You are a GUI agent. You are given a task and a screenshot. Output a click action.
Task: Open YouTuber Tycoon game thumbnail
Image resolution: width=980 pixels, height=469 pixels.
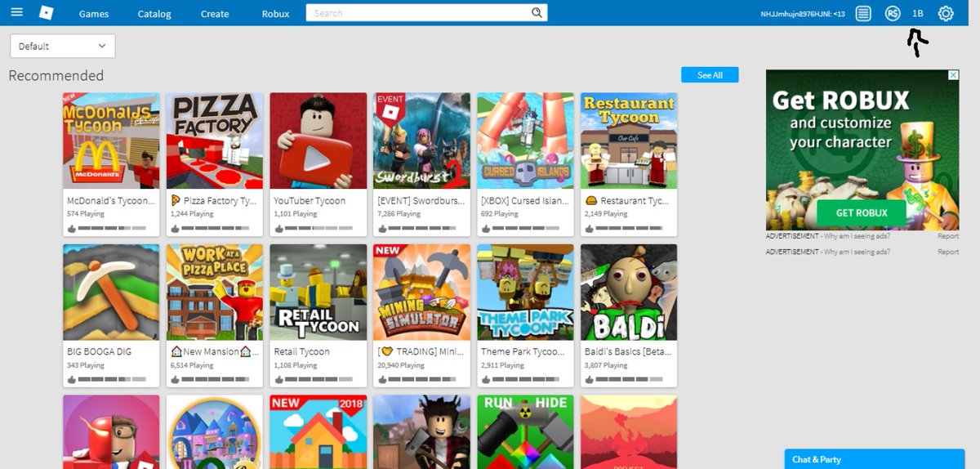click(318, 141)
